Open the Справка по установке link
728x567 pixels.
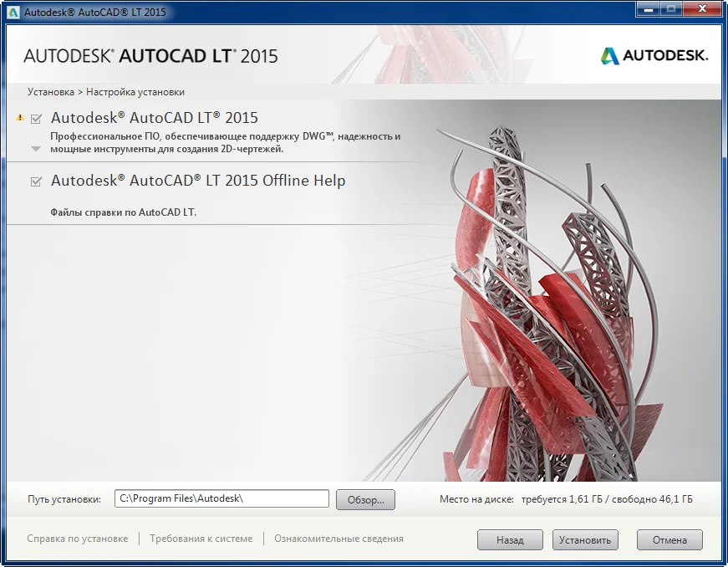[x=78, y=539]
